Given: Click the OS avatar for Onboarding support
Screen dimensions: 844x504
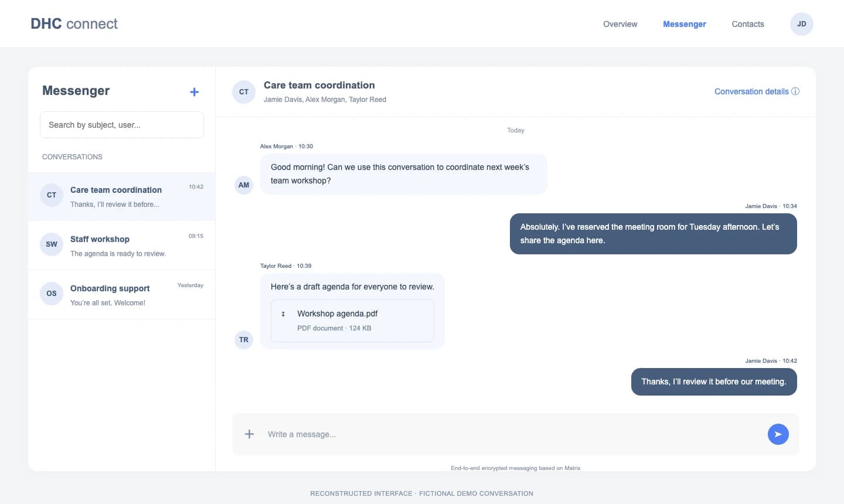Looking at the screenshot, I should (x=52, y=294).
